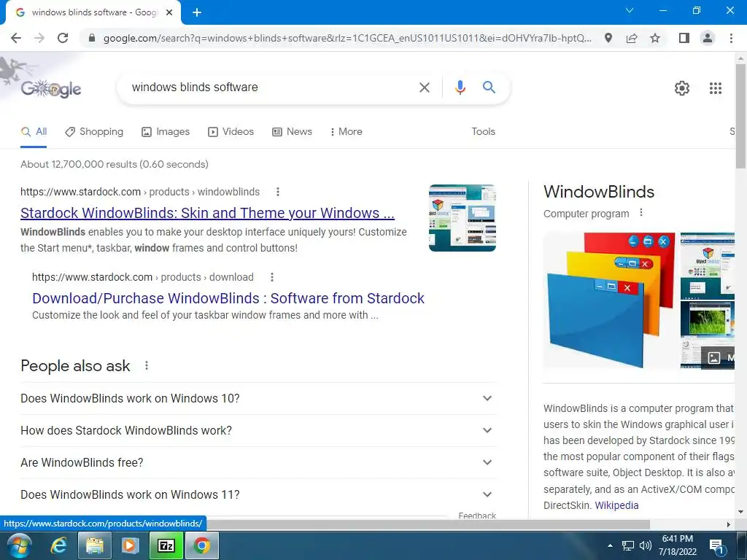Open the network tray icon

coord(628,545)
